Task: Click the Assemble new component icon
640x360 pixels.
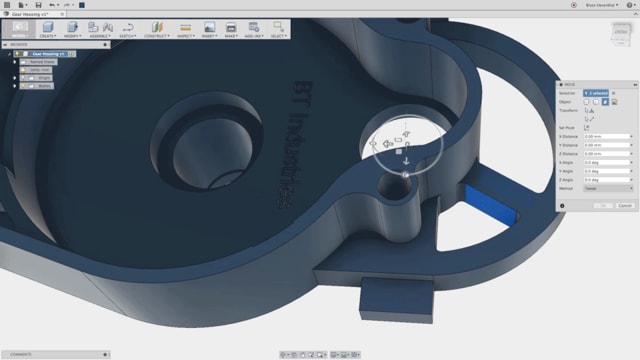Action: (x=93, y=27)
